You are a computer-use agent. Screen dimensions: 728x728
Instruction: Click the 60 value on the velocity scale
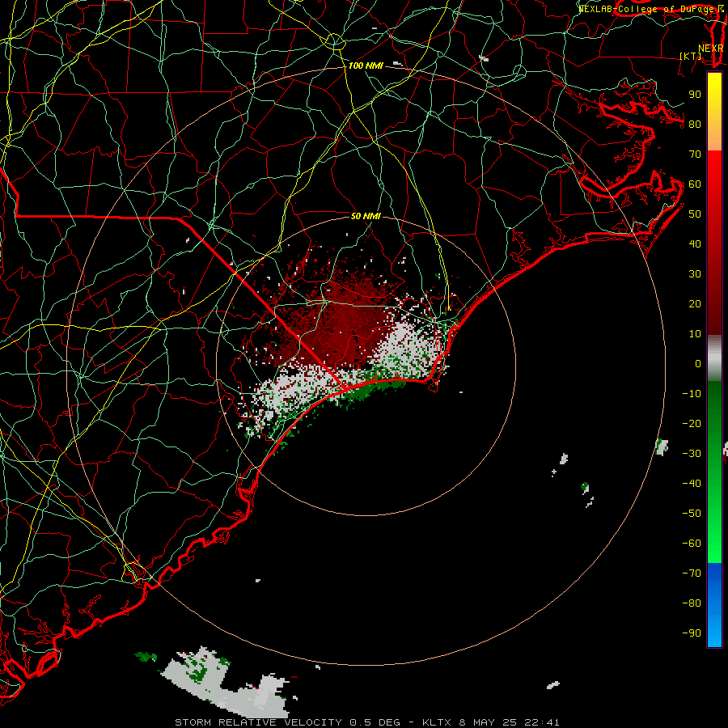[695, 184]
